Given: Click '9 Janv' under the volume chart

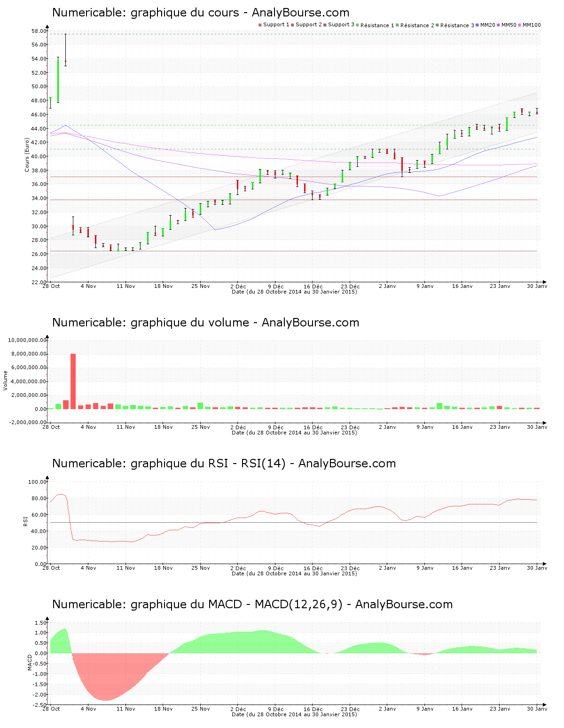Looking at the screenshot, I should (425, 427).
